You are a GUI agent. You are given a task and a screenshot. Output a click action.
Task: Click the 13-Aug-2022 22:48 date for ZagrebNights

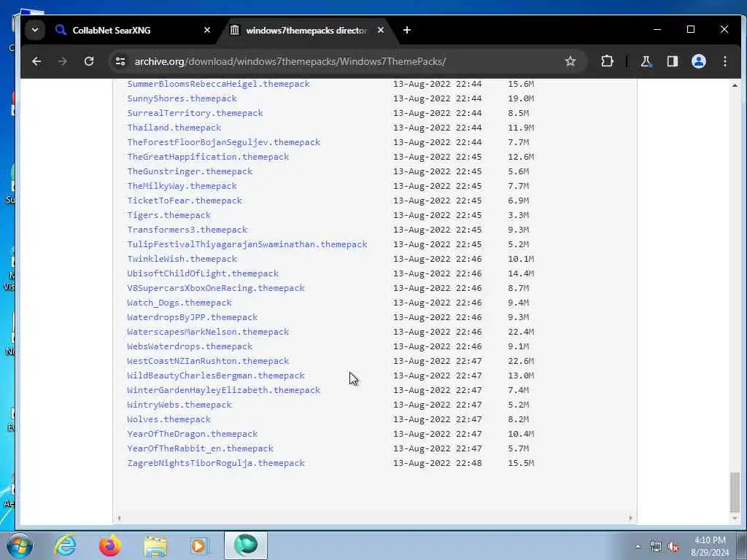point(438,463)
